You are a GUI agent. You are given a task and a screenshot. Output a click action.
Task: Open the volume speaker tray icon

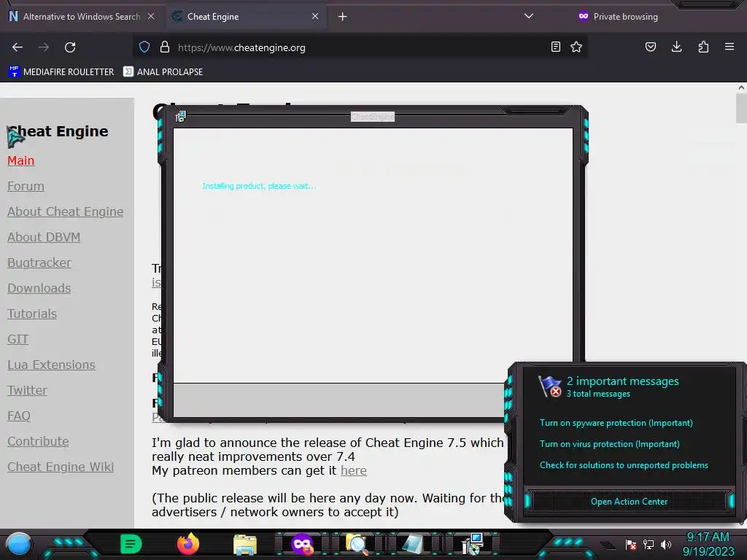[665, 544]
